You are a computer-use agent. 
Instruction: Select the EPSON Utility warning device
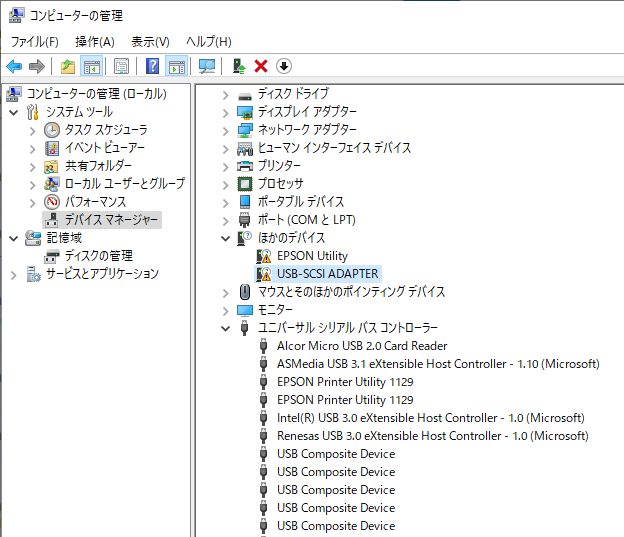pos(312,256)
